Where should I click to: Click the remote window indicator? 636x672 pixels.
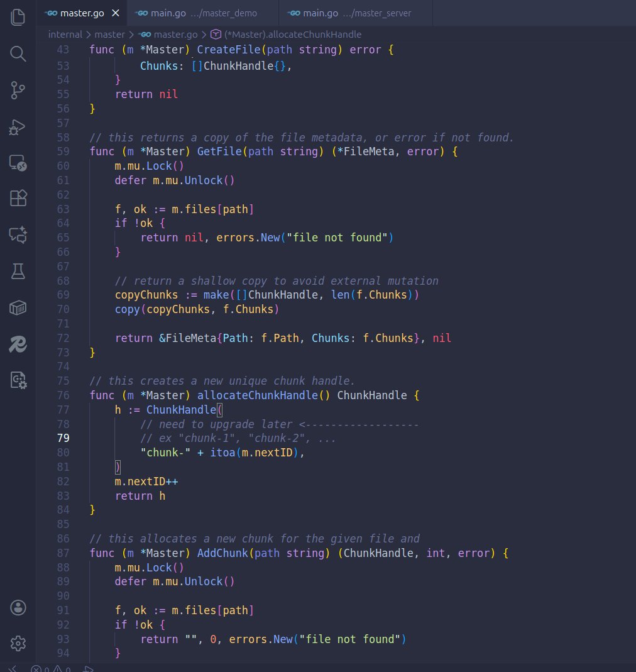(14, 669)
